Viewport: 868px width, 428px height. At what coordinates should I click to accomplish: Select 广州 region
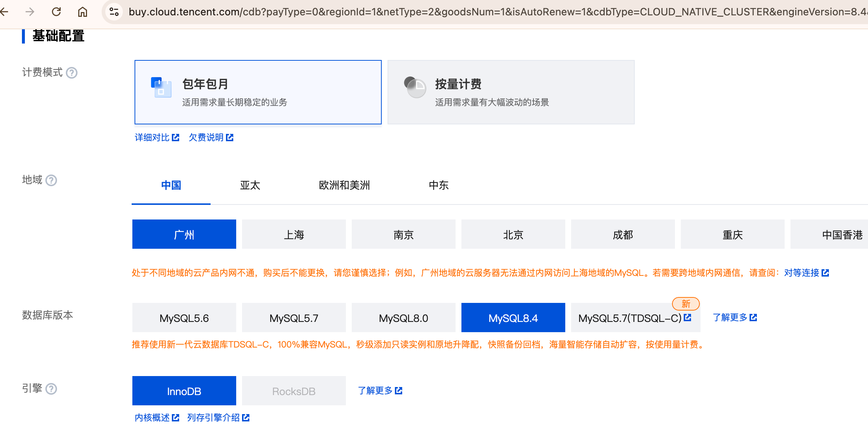(x=184, y=234)
